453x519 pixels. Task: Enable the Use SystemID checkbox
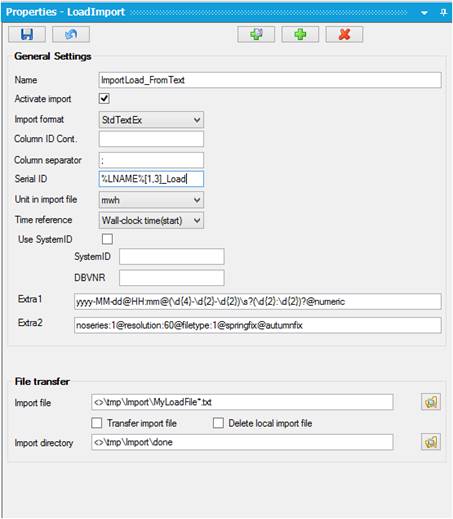point(107,239)
